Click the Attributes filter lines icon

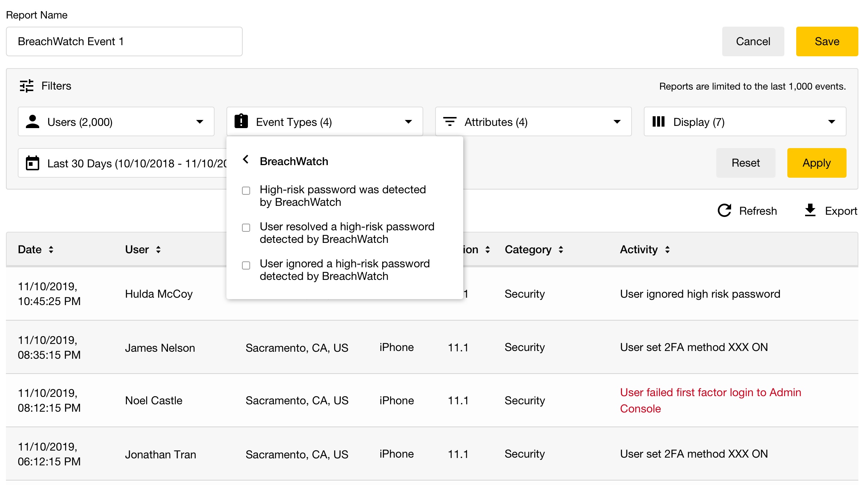450,121
